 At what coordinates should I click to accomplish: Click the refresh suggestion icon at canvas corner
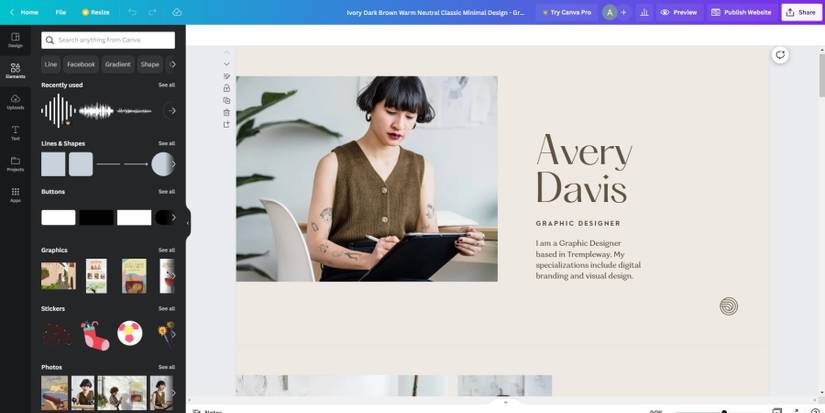(780, 55)
